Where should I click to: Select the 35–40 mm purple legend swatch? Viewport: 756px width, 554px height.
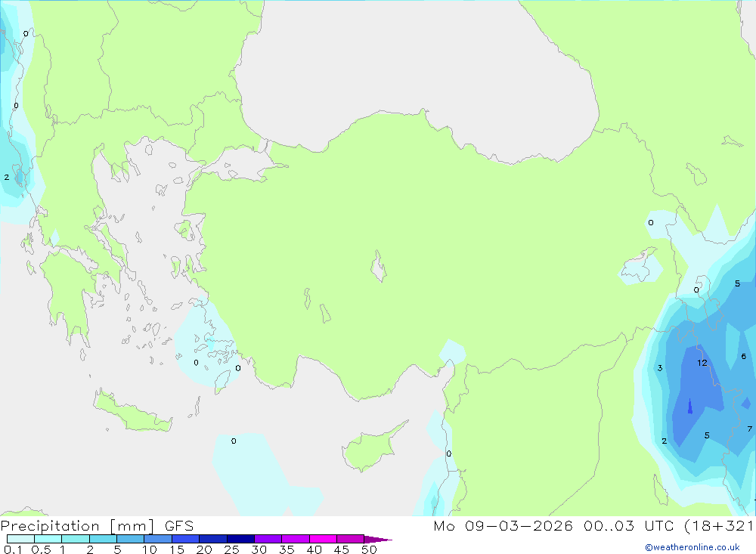click(296, 539)
